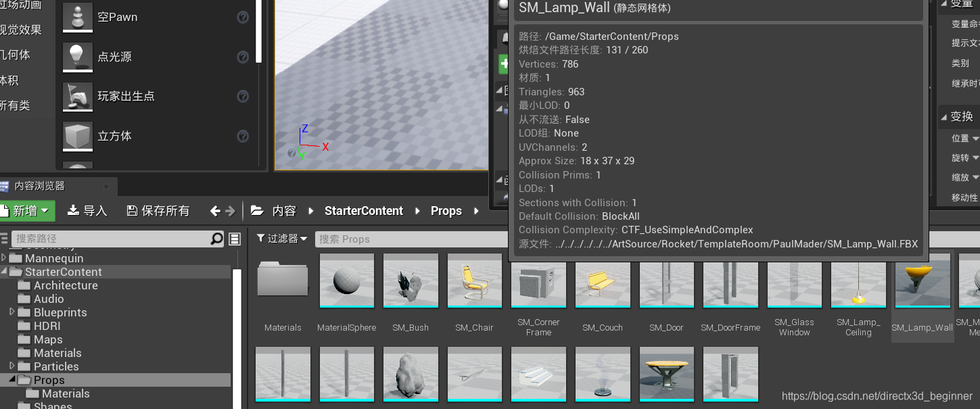Open the 新增 add-new dropdown
The width and height of the screenshot is (980, 409).
[26, 211]
